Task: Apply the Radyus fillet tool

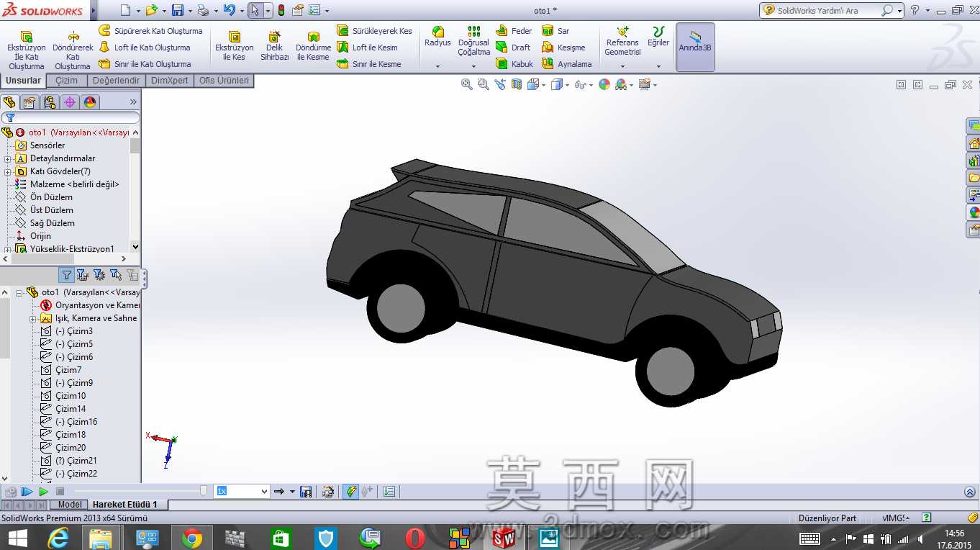Action: [x=437, y=37]
